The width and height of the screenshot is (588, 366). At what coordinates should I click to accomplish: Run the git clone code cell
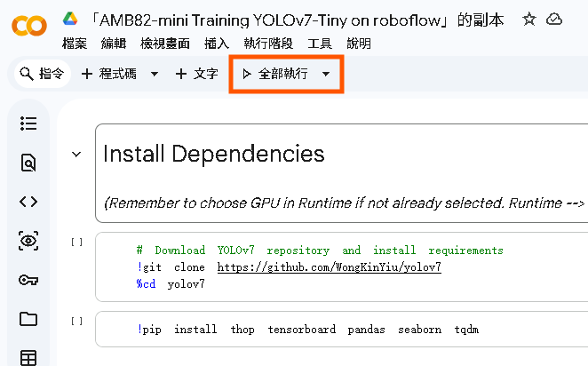coord(77,243)
